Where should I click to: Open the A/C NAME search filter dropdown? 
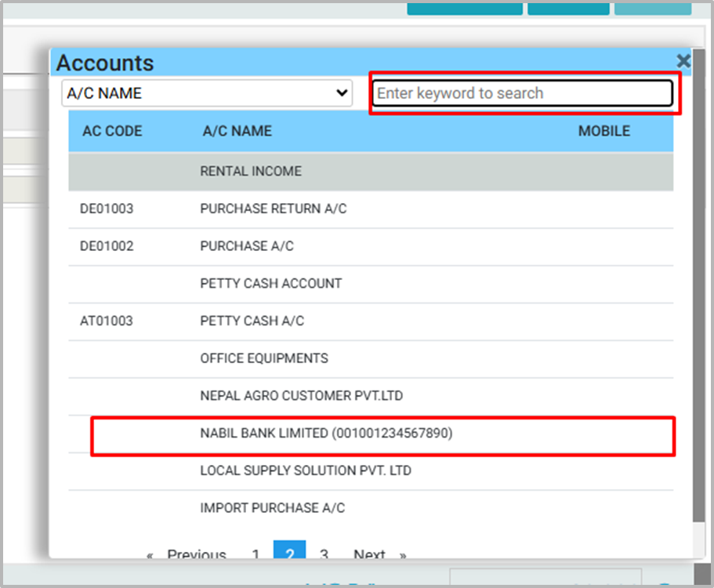[208, 93]
